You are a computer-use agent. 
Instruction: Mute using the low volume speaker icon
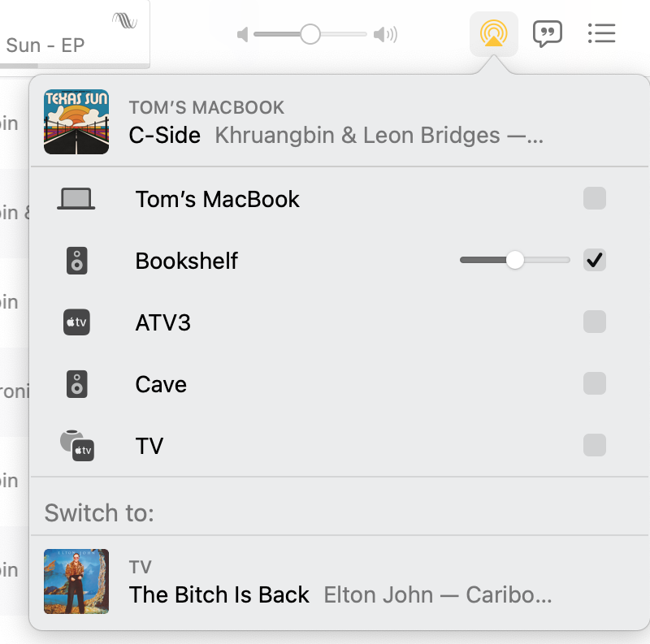[242, 35]
